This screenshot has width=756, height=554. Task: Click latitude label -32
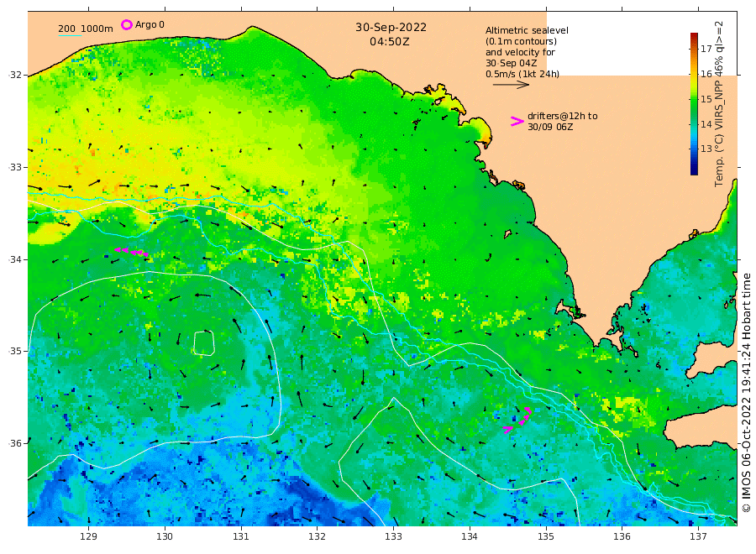(15, 76)
